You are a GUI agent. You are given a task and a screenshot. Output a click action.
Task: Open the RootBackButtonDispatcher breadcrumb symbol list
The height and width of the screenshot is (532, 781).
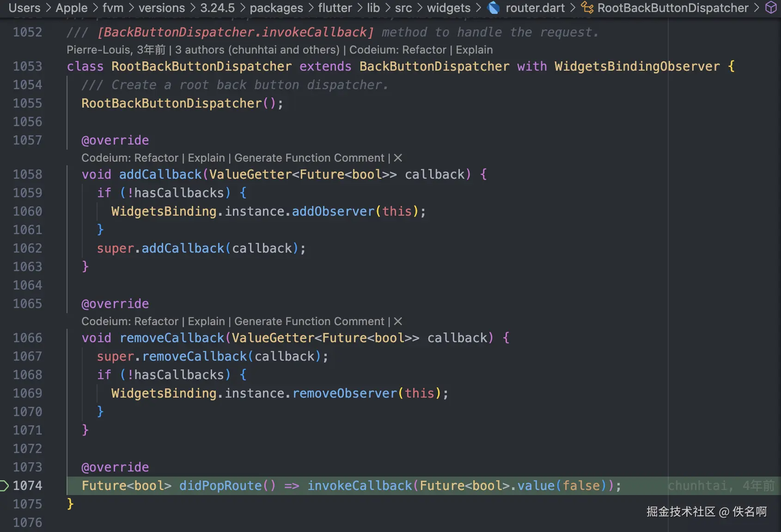click(x=673, y=8)
